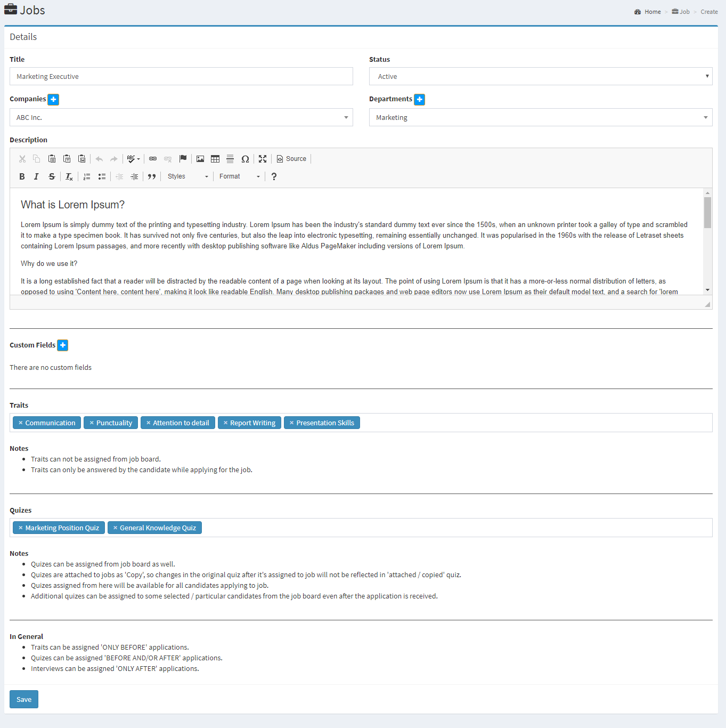This screenshot has width=726, height=728.
Task: Click the Jobs briefcase header icon
Action: (x=11, y=10)
